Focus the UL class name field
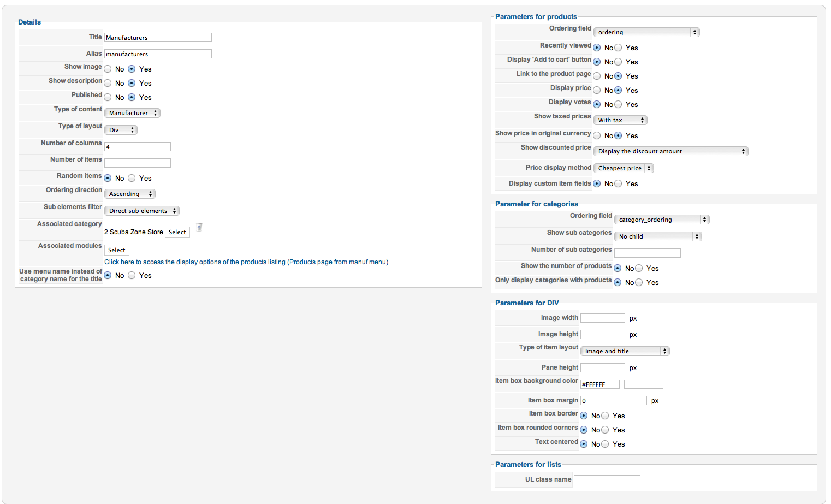The image size is (831, 504). pyautogui.click(x=607, y=479)
